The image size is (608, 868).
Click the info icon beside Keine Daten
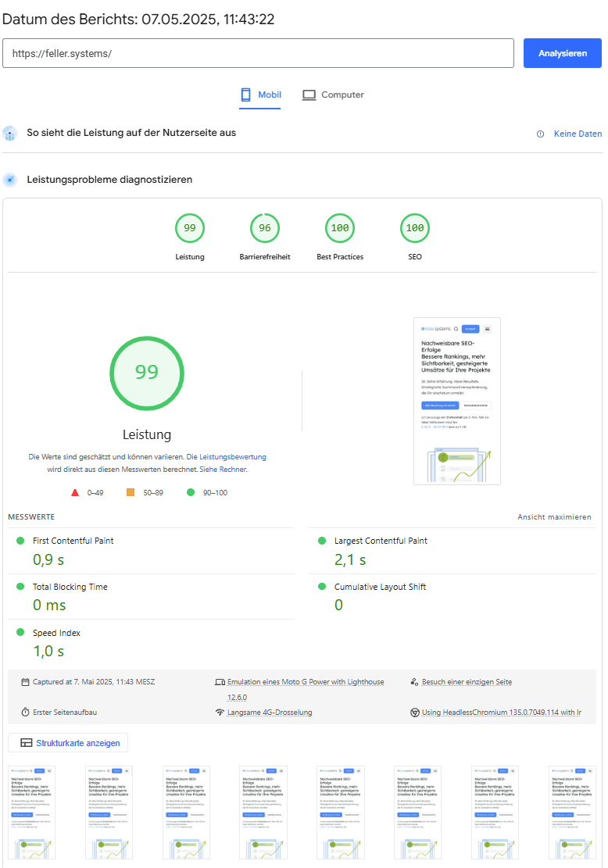(541, 134)
